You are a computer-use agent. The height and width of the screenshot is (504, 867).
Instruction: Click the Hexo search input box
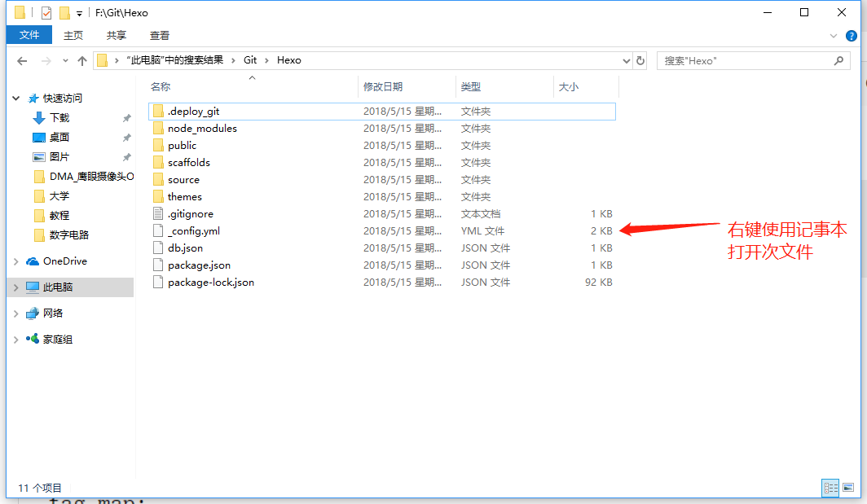tap(746, 61)
